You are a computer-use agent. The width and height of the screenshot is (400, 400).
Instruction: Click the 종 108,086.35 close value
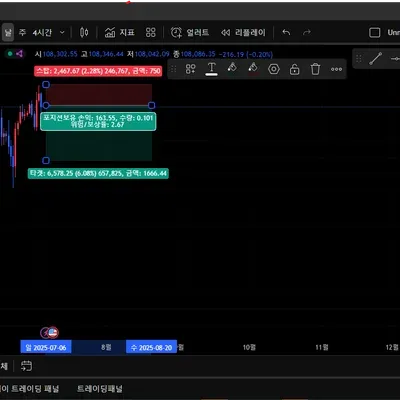click(x=194, y=54)
